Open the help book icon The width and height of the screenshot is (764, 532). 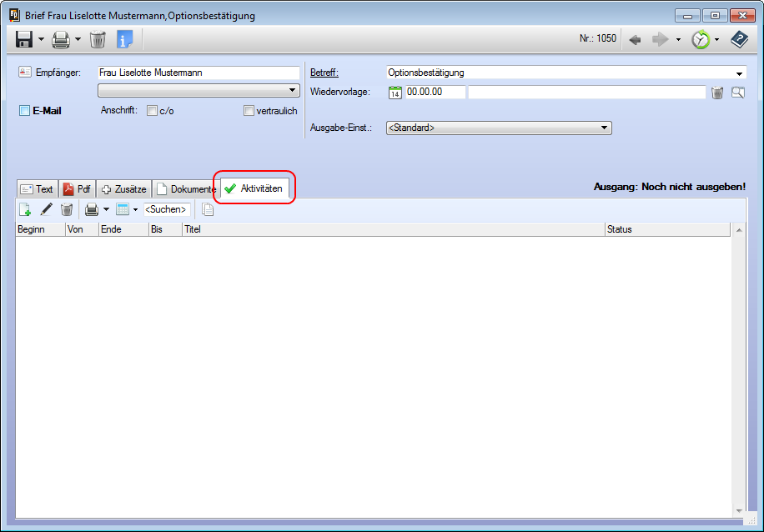coord(739,39)
